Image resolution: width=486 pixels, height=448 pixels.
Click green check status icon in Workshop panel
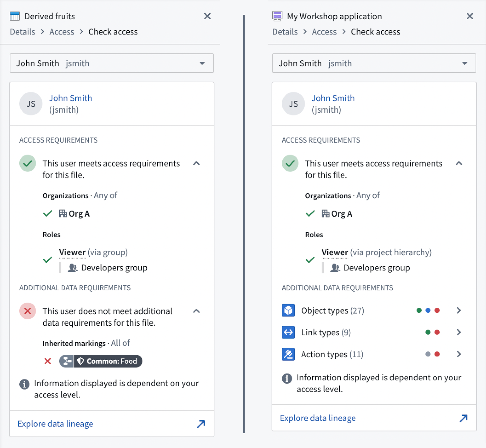coord(290,163)
